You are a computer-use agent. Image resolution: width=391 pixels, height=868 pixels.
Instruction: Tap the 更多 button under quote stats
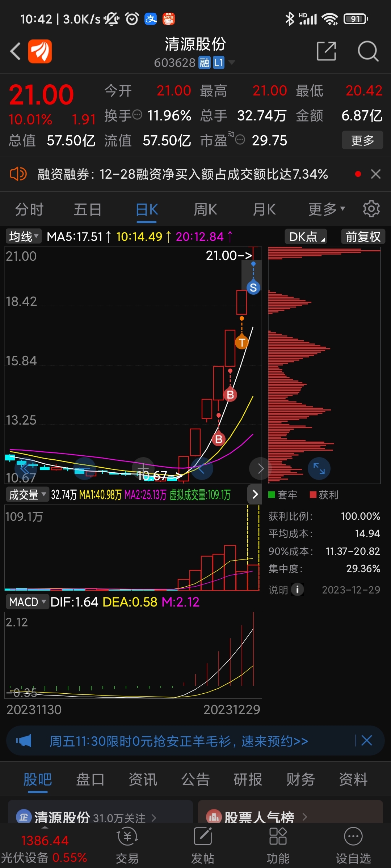(x=362, y=140)
